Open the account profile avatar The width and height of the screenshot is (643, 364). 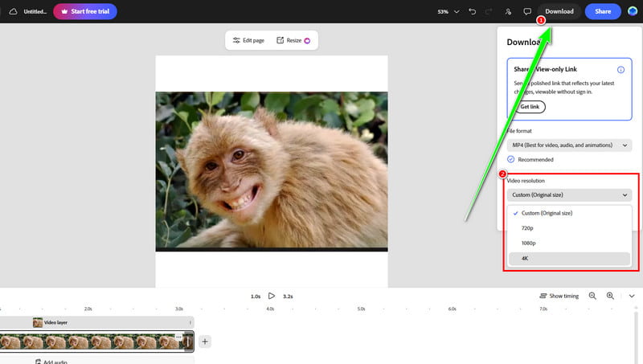pos(633,11)
